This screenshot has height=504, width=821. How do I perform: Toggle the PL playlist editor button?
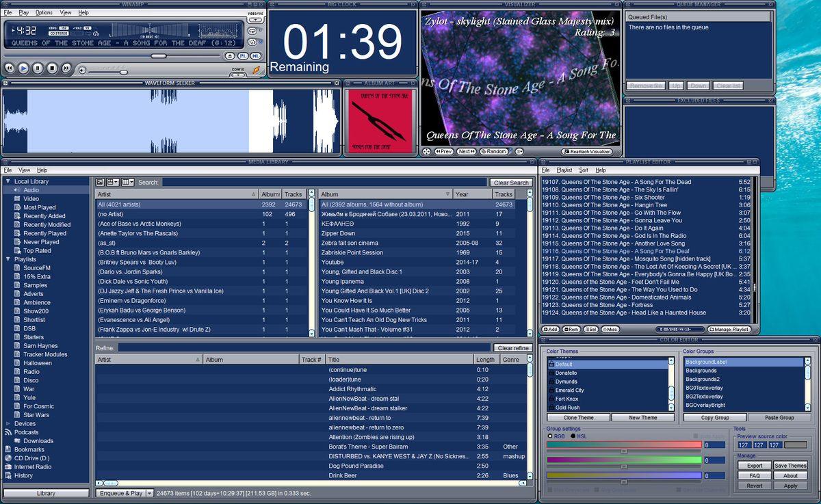point(243,56)
